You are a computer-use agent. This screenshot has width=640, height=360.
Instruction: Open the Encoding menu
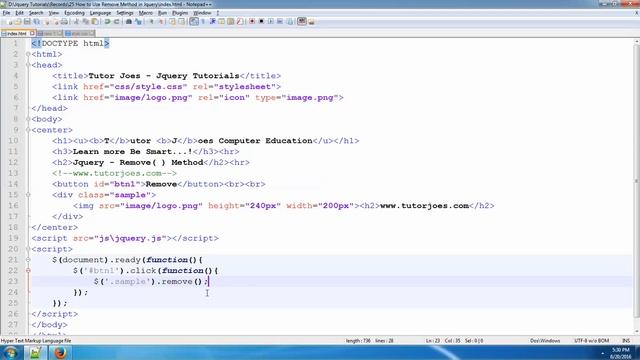click(x=74, y=13)
